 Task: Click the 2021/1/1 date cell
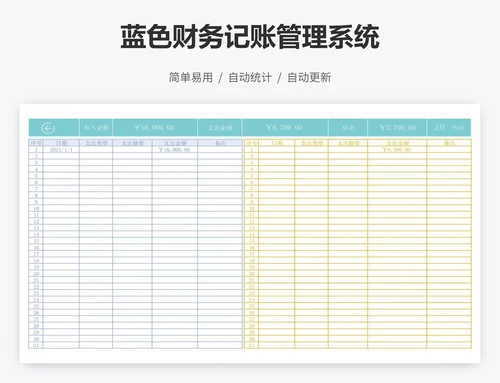click(61, 150)
